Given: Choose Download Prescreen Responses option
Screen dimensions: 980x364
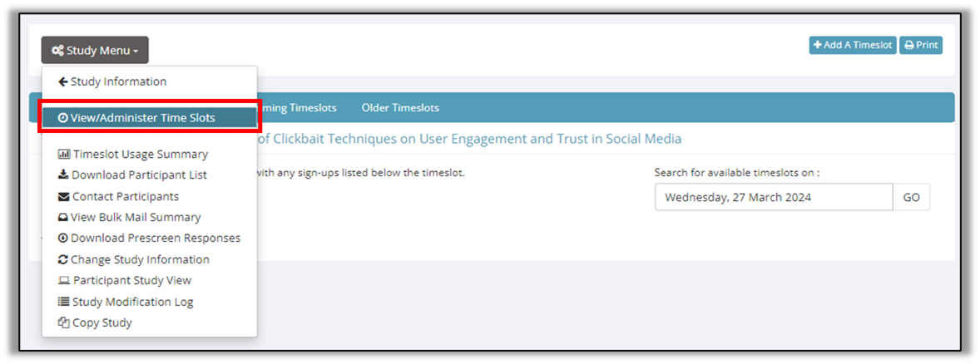Looking at the screenshot, I should click(x=155, y=238).
